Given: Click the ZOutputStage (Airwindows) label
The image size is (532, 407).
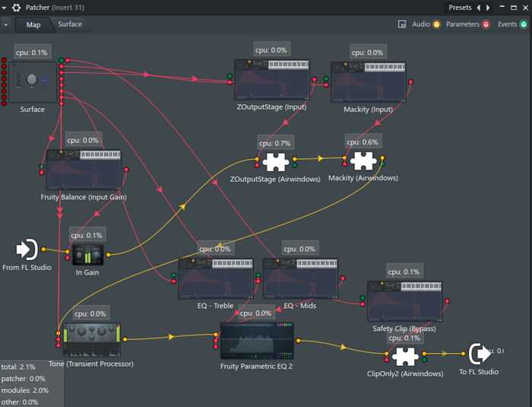Looking at the screenshot, I should click(x=275, y=179).
